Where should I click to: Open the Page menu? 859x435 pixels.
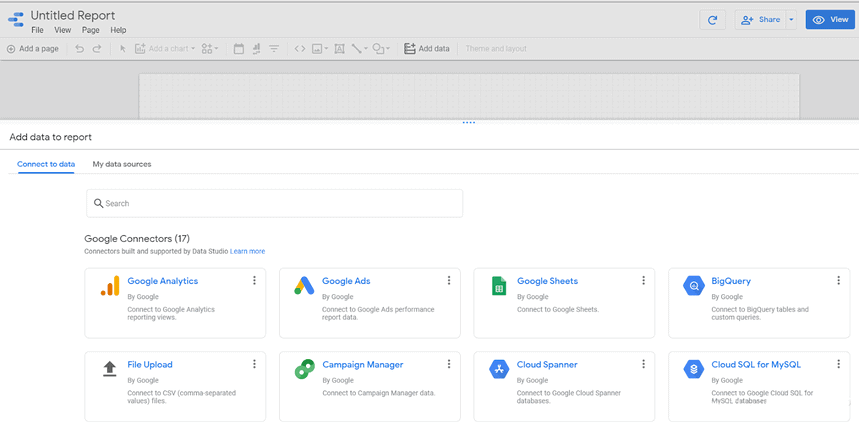coord(91,31)
